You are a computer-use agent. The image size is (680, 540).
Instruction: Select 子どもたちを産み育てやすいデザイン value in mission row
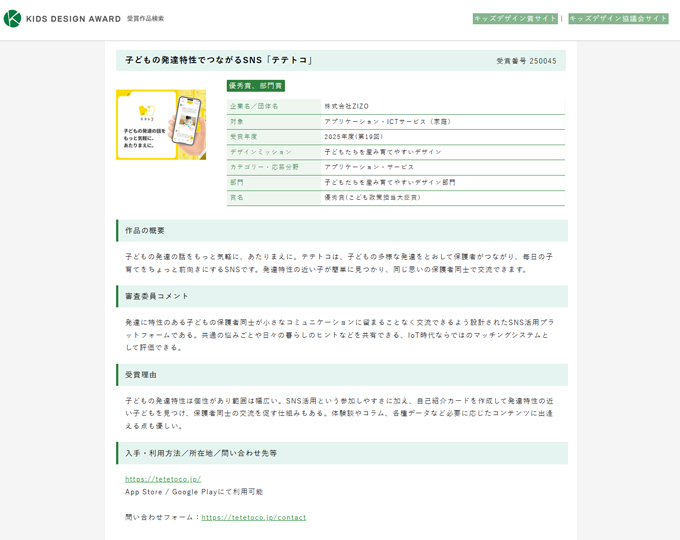point(383,152)
